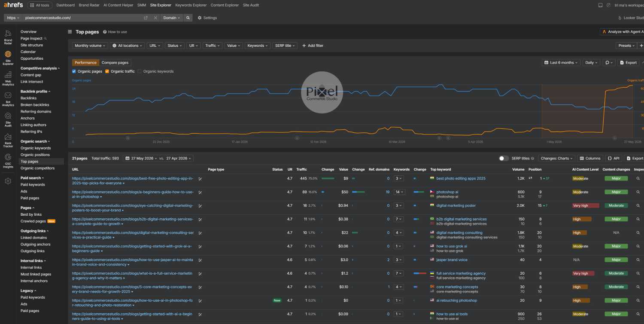Switch to the Compare pages tab
This screenshot has height=324, width=644.
115,63
